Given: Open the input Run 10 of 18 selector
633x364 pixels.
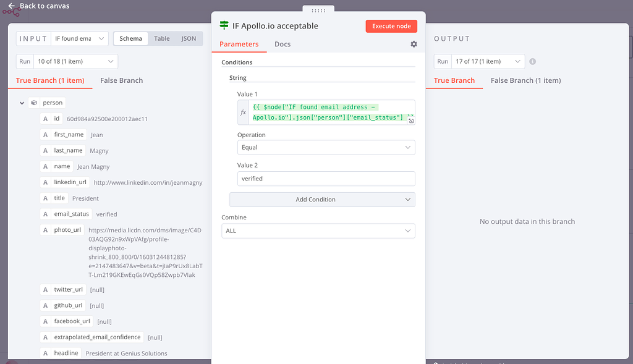Looking at the screenshot, I should tap(67, 62).
